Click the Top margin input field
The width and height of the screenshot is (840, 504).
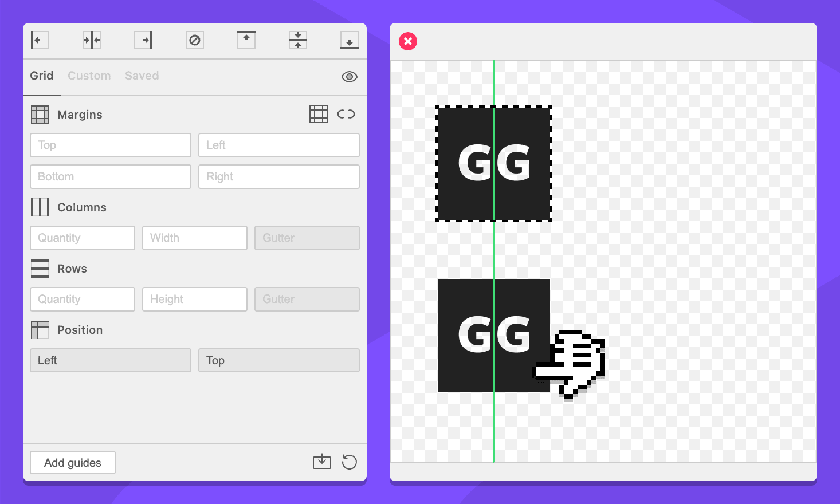point(111,145)
